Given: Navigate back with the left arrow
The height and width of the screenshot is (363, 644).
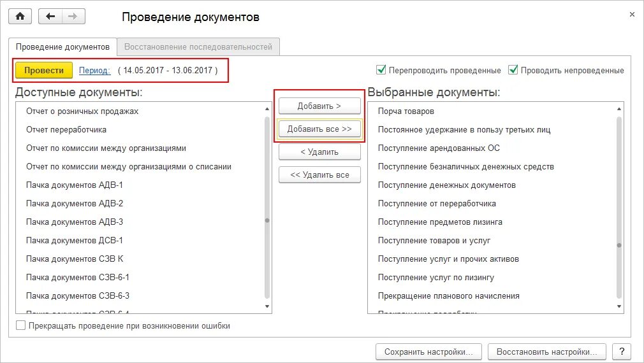Looking at the screenshot, I should 50,17.
